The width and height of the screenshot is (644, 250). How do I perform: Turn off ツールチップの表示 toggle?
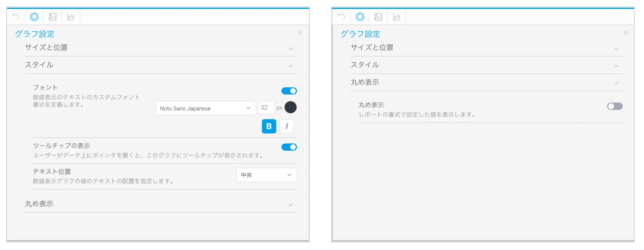289,147
